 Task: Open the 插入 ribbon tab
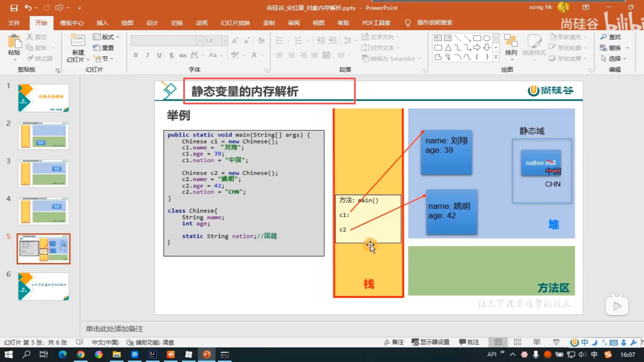(102, 23)
